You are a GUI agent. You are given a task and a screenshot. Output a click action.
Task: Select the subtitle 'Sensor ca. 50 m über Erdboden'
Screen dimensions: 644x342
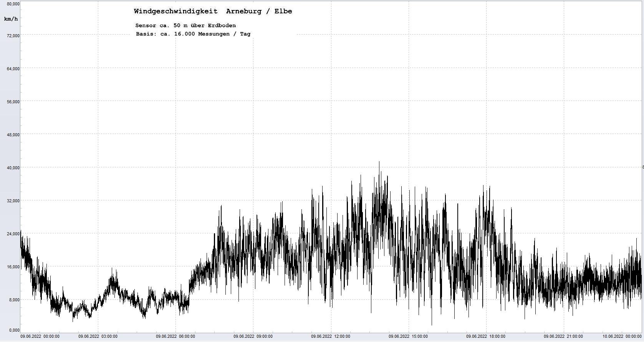click(185, 26)
